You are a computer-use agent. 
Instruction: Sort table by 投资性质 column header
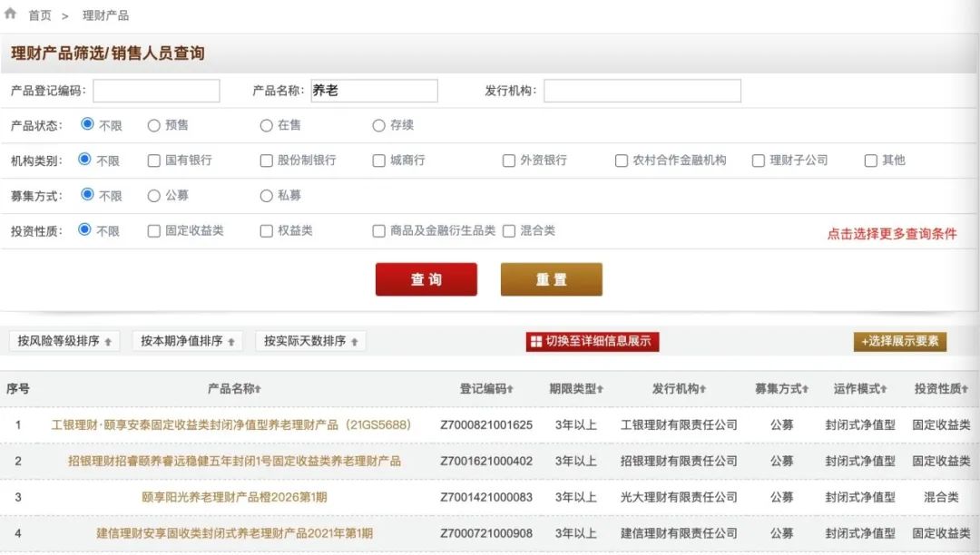pyautogui.click(x=941, y=388)
